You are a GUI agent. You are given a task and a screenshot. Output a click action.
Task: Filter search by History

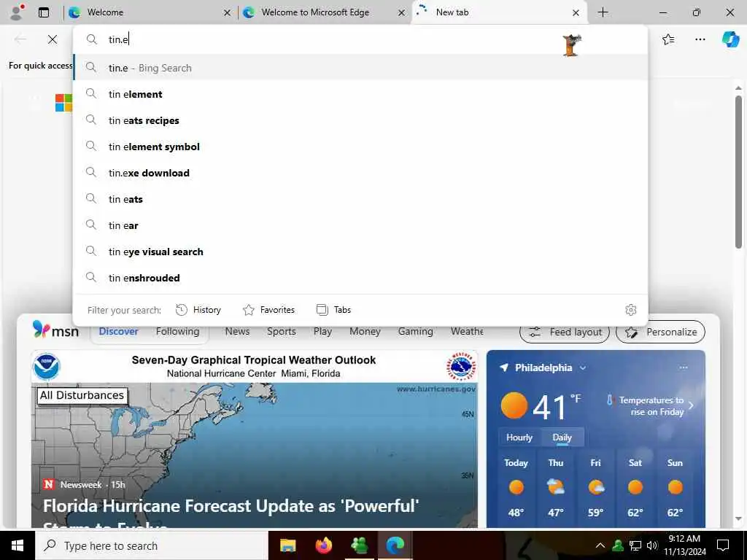[198, 310]
